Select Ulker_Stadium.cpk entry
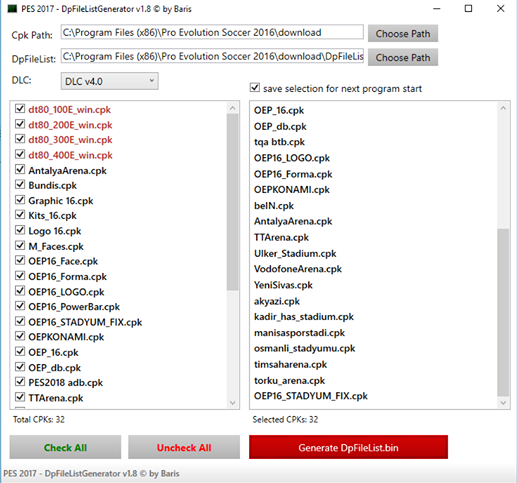 pyautogui.click(x=295, y=254)
